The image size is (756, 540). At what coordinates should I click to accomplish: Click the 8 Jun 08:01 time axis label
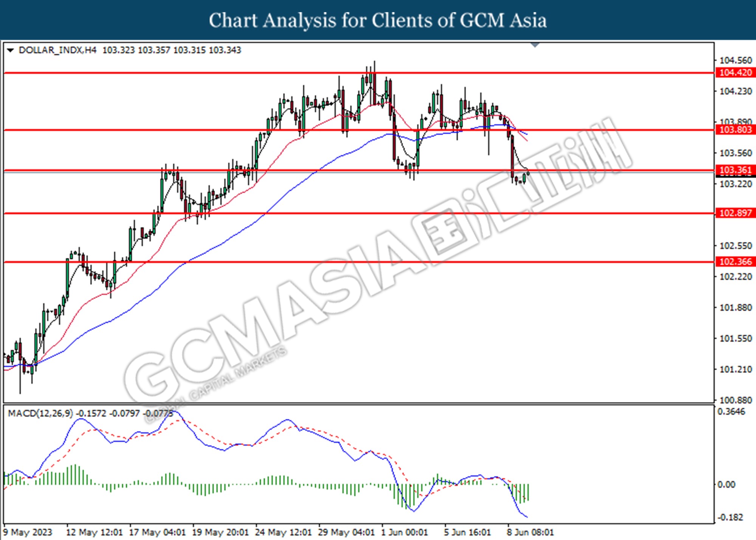pyautogui.click(x=530, y=532)
